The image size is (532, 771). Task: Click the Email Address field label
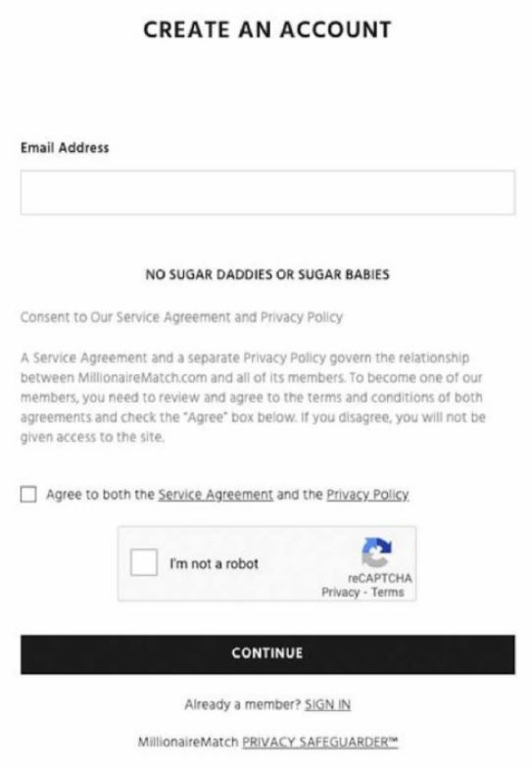pos(65,148)
